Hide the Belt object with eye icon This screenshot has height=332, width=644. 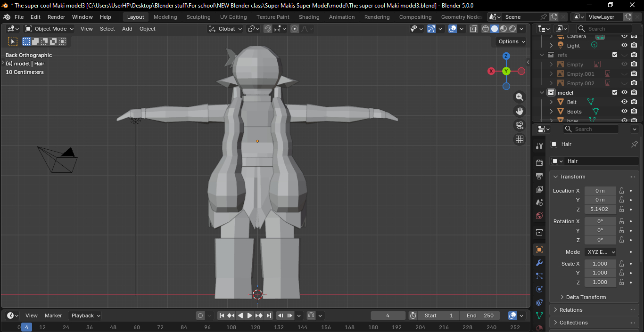point(624,102)
